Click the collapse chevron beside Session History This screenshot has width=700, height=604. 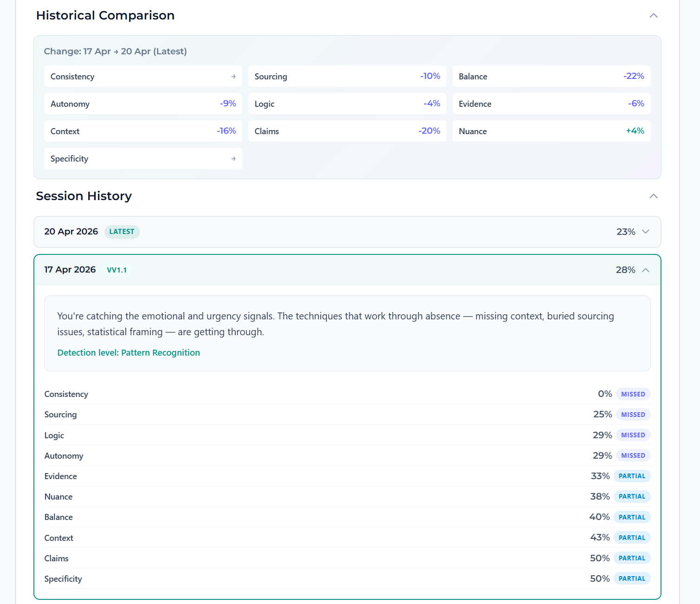654,196
